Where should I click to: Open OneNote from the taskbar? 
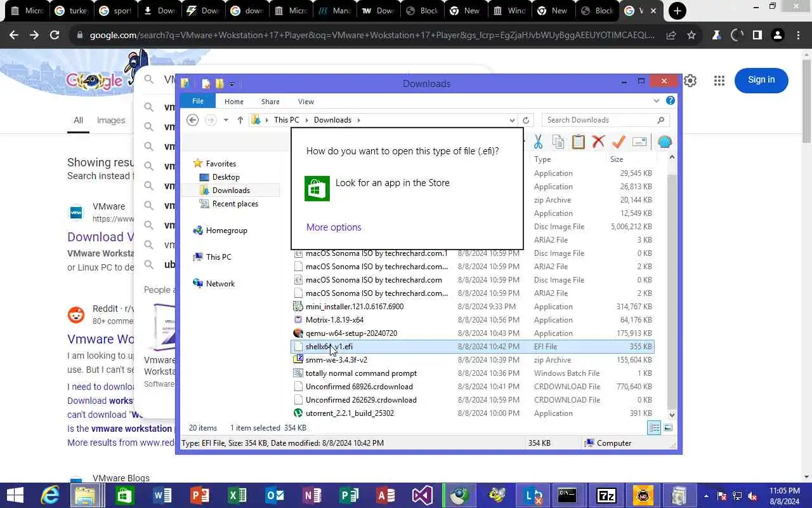(x=312, y=495)
